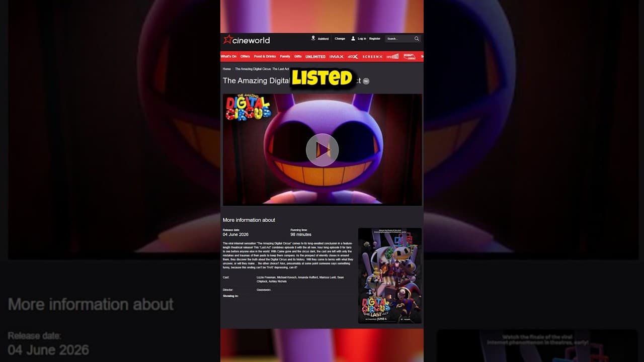Click the Ashford cinema name
The image size is (644, 362).
click(323, 39)
